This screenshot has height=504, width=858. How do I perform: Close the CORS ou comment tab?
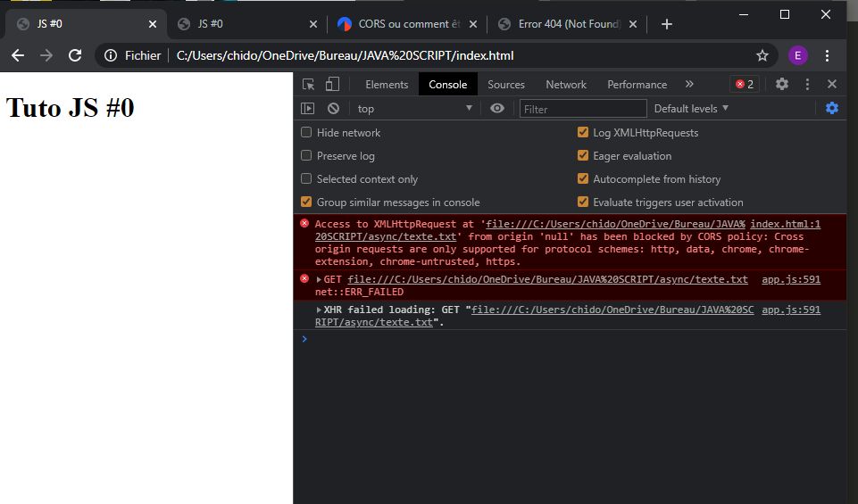pos(473,24)
